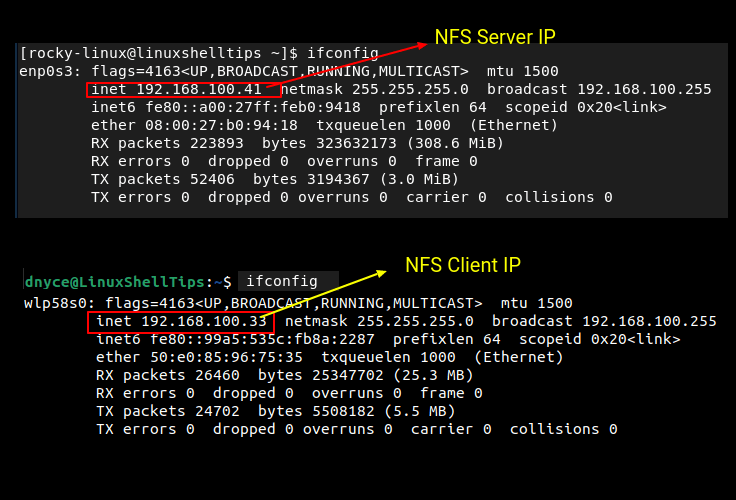The image size is (736, 500).
Task: Click server inet6 fe80::a00:27ff:feb0:9418
Action: [226, 108]
